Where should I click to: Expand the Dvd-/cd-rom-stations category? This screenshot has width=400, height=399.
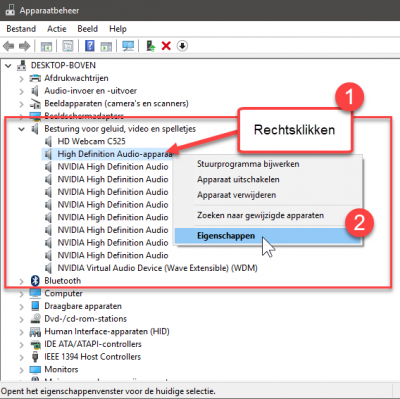point(22,319)
